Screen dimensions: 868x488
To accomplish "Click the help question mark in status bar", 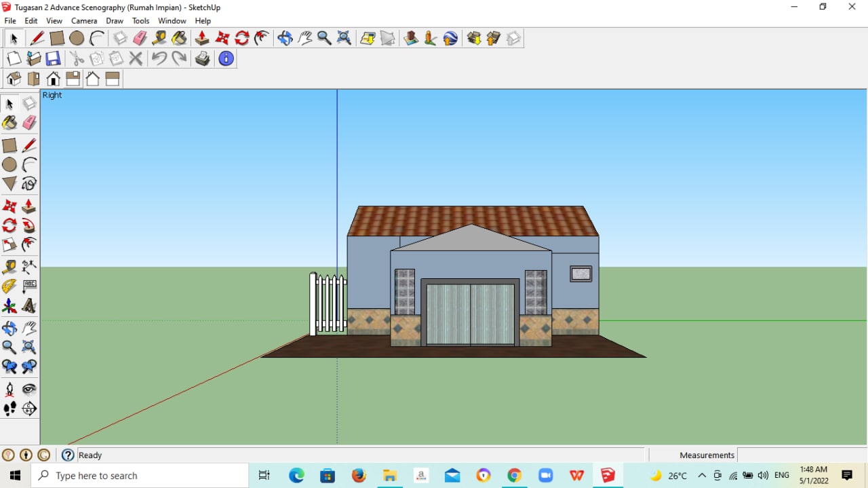I will [68, 455].
